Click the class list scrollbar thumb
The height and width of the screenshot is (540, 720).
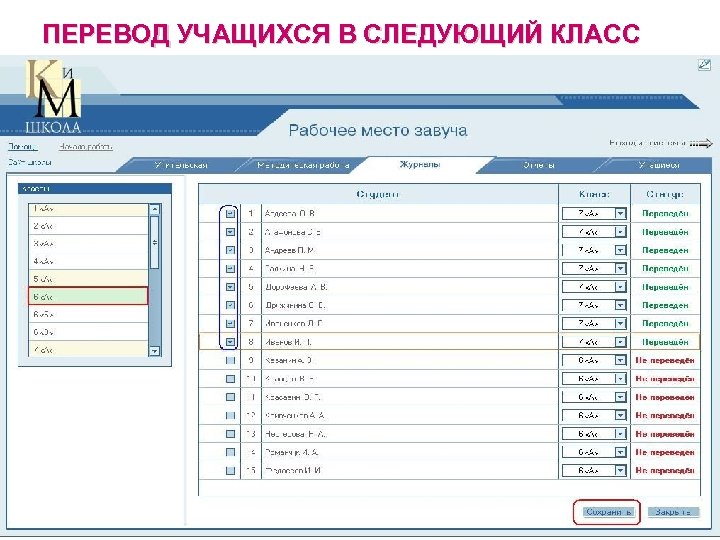155,242
